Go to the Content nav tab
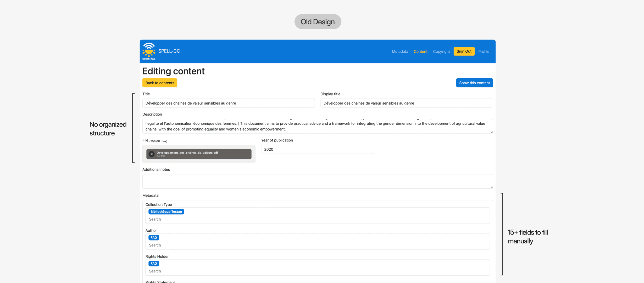Screen dimensions: 644x283 [420, 52]
